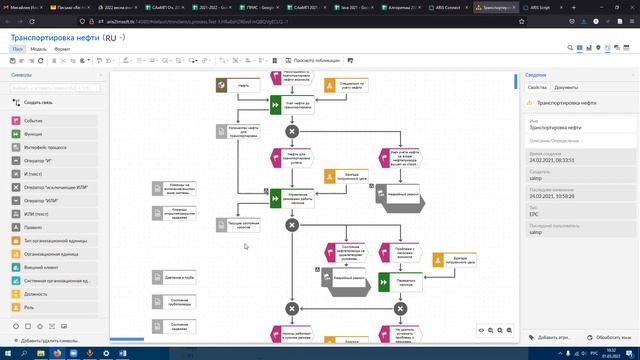
Task: Click the Firefox icon in the taskbar
Action: [x=57, y=353]
